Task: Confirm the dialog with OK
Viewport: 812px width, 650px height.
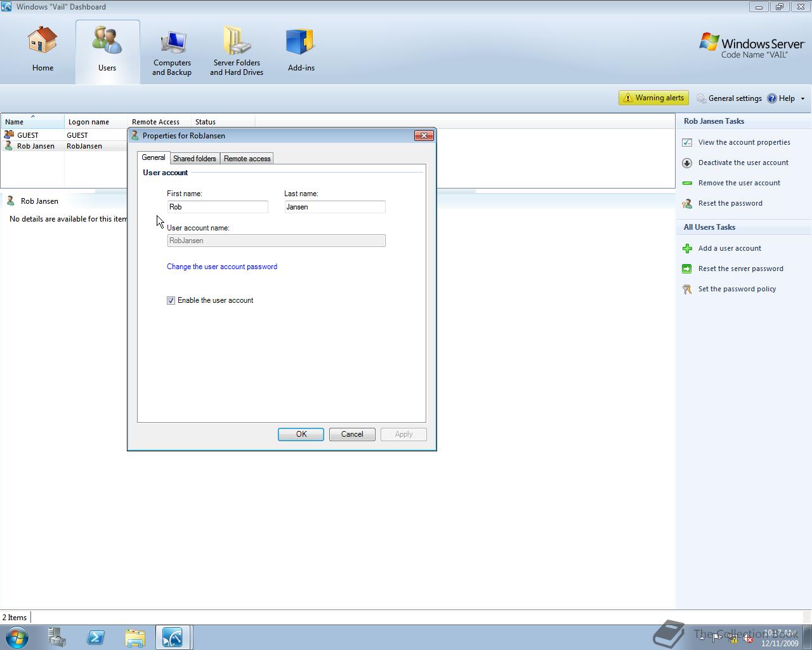Action: point(301,434)
